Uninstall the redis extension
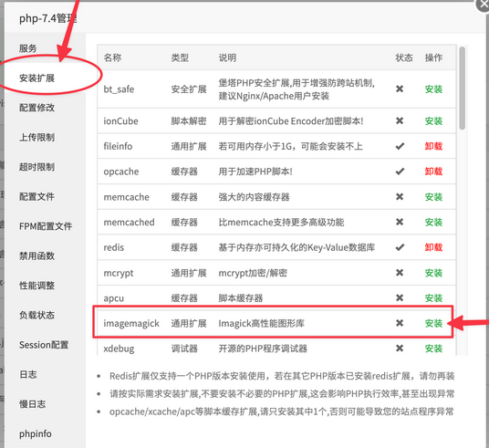Screen dimensions: 489x448 [433, 247]
